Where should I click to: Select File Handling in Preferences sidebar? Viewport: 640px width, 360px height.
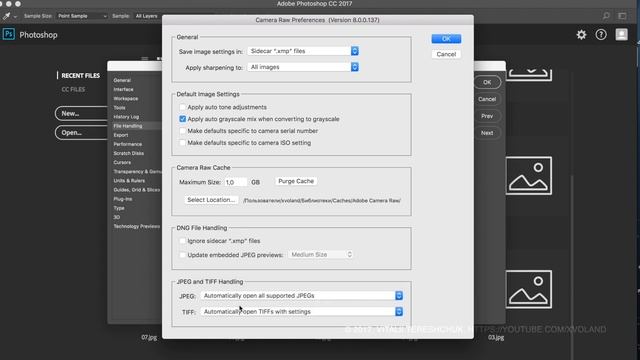click(x=128, y=126)
